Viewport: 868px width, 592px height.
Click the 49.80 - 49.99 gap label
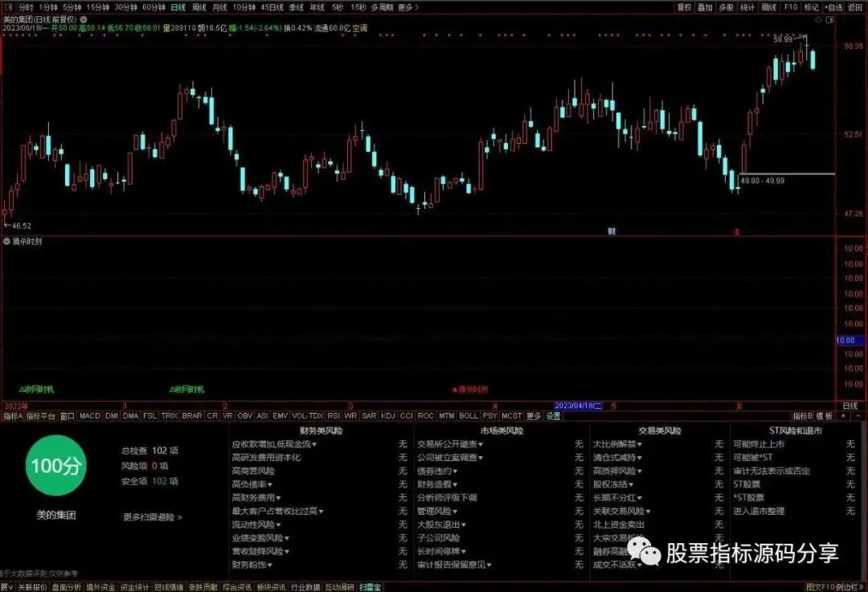(x=762, y=181)
